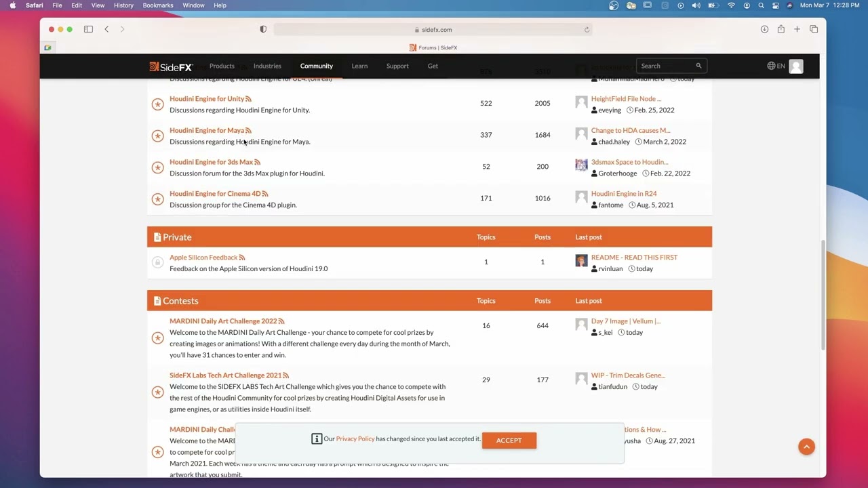This screenshot has height=488, width=868.
Task: Open the Safari History menu
Action: 123,5
